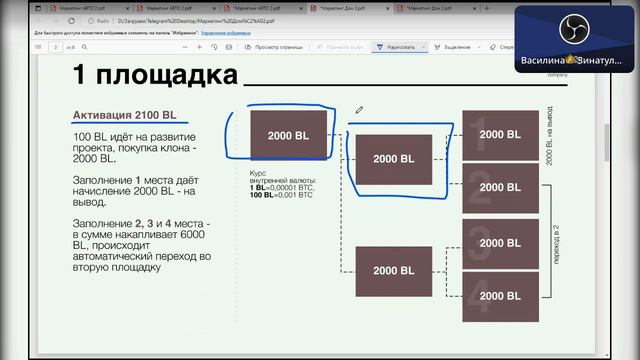Click the 2000 BL box numbered 4
640x360 pixels.
click(x=500, y=297)
